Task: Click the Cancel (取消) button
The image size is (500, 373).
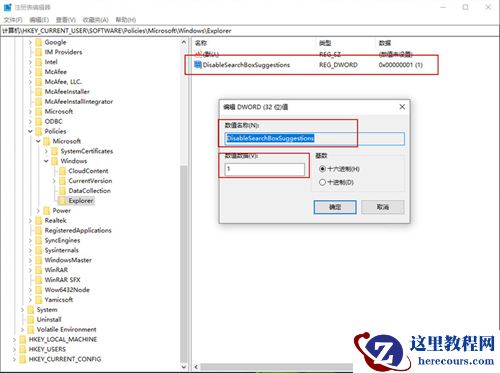Action: [383, 207]
